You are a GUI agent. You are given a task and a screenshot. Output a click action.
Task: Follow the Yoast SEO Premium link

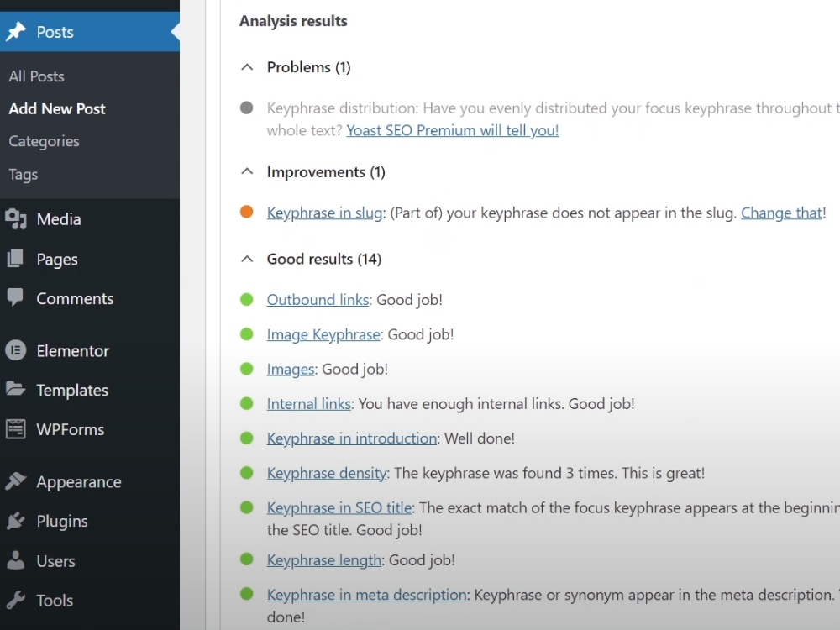453,131
